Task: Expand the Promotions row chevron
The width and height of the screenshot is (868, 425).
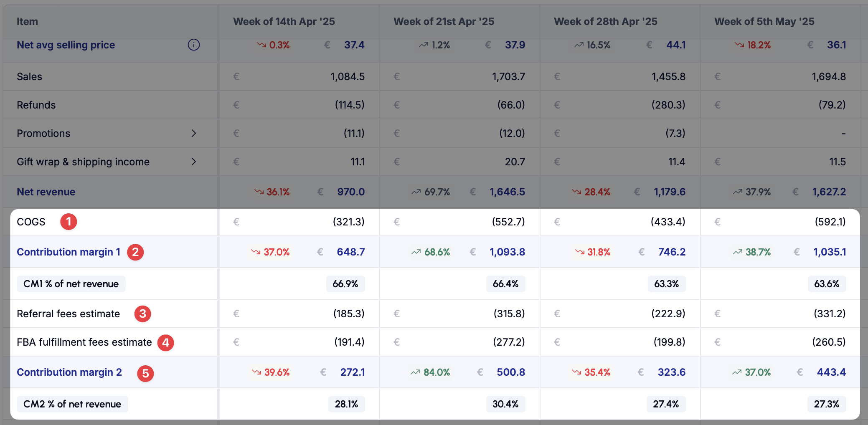Action: pos(193,133)
